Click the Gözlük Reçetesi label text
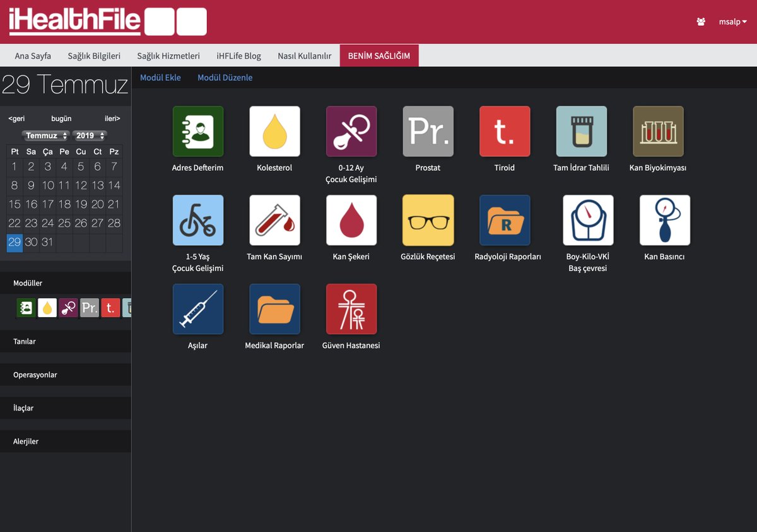Image resolution: width=757 pixels, height=532 pixels. pyautogui.click(x=428, y=257)
